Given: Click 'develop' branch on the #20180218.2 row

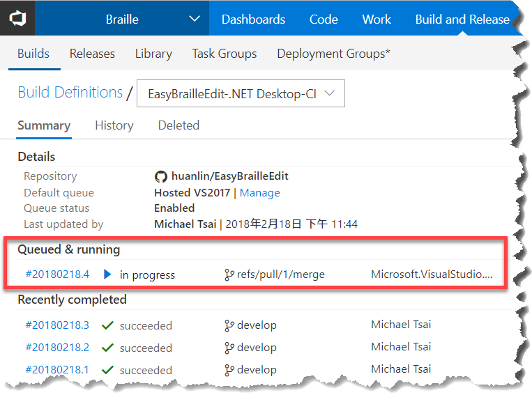Looking at the screenshot, I should point(257,347).
